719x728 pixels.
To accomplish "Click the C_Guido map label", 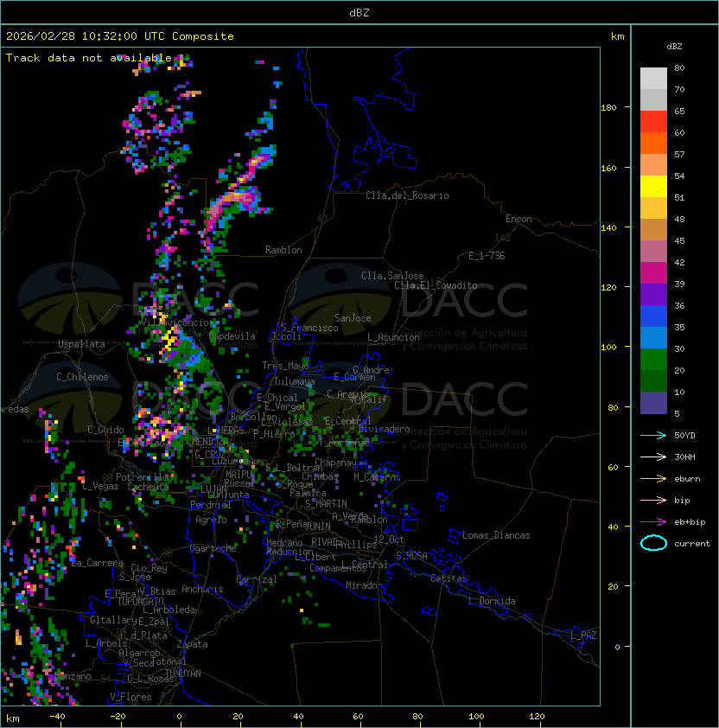I will [x=105, y=430].
